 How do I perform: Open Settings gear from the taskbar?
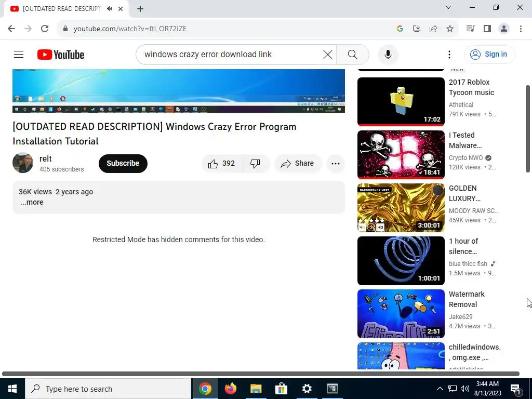[307, 389]
